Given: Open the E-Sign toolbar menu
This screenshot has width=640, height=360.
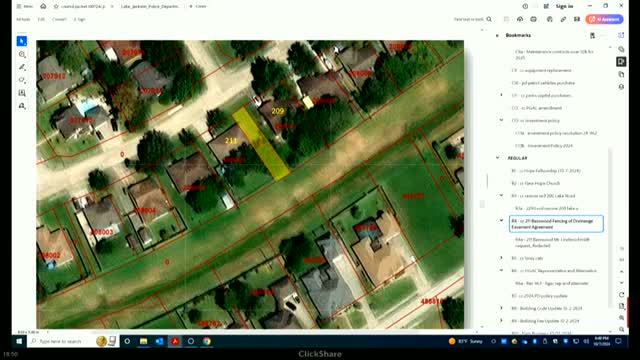Looking at the screenshot, I should pos(80,19).
